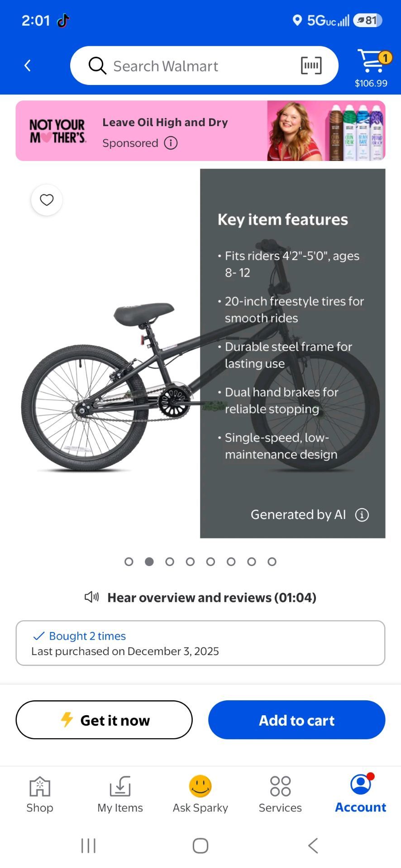Tap the back arrow beside search bar
This screenshot has height=868, width=401.
pyautogui.click(x=28, y=66)
